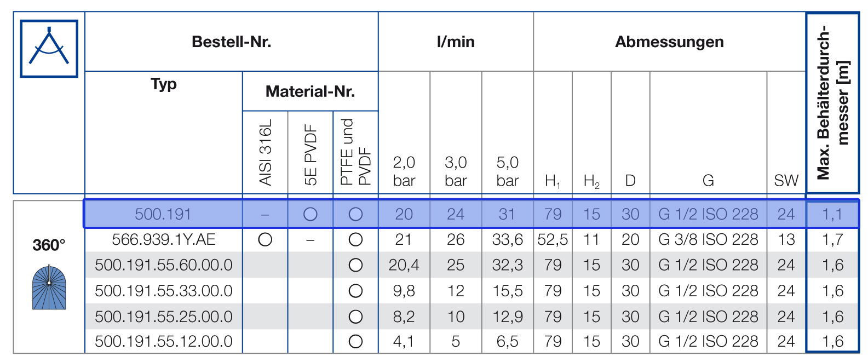Click PTFE circle in row 566.939.1Y.AE
This screenshot has height=362, width=868.
355,239
